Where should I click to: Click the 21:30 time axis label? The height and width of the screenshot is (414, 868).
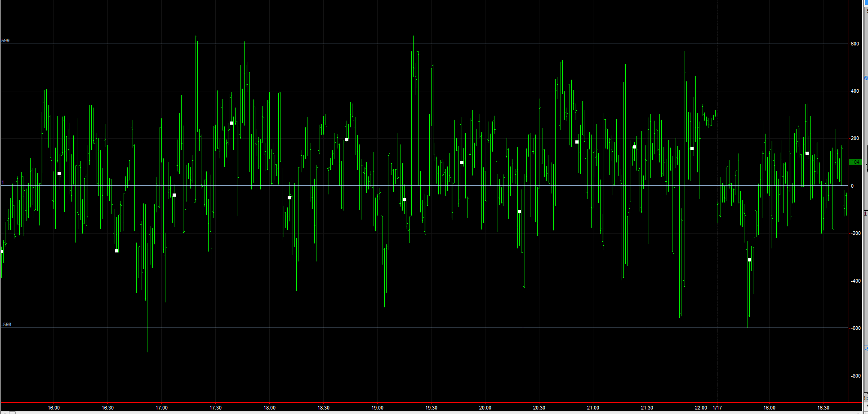[647, 408]
